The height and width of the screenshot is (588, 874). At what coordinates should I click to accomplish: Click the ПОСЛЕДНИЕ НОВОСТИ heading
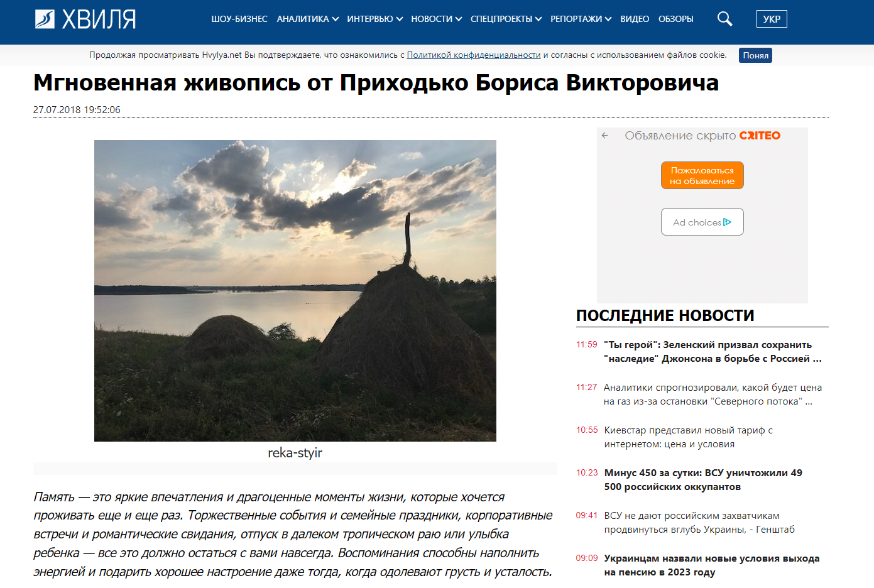coord(665,316)
